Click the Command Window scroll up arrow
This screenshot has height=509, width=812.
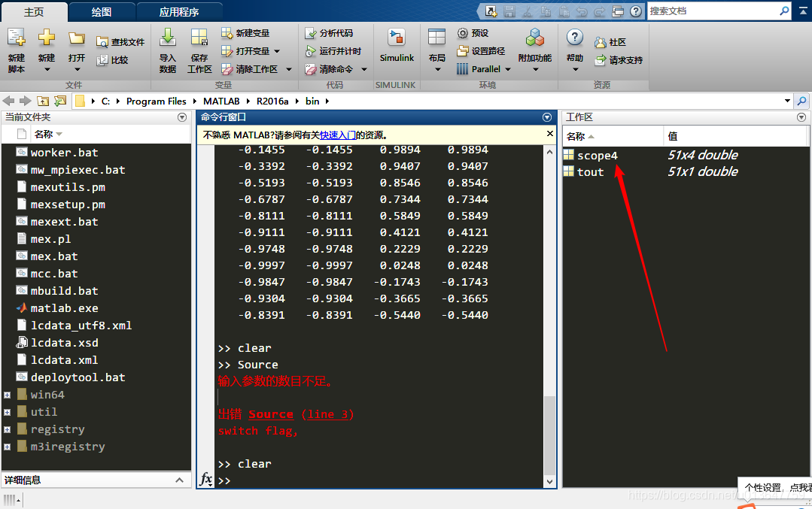(x=549, y=152)
